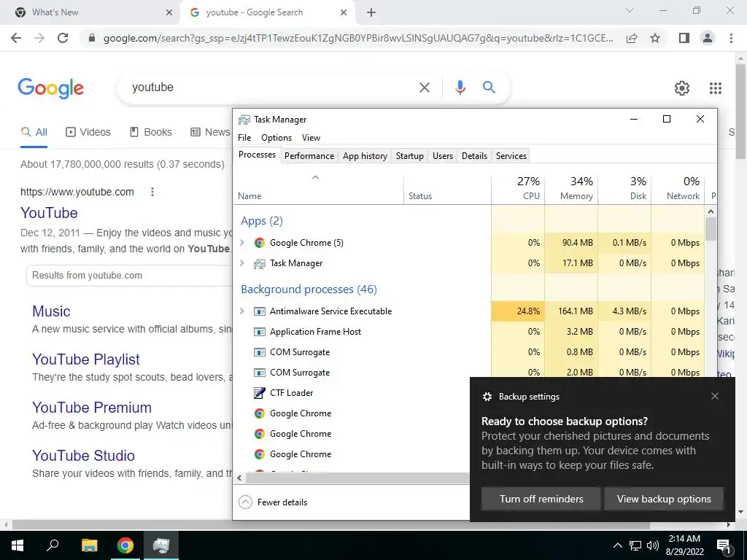Collapse view with Fewer details arrow
Image resolution: width=747 pixels, height=560 pixels.
coord(245,502)
